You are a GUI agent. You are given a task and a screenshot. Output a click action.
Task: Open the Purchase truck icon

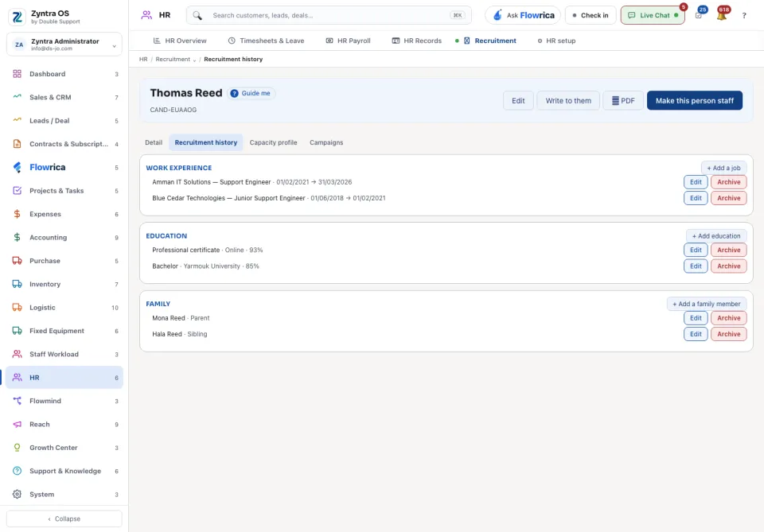(x=17, y=260)
